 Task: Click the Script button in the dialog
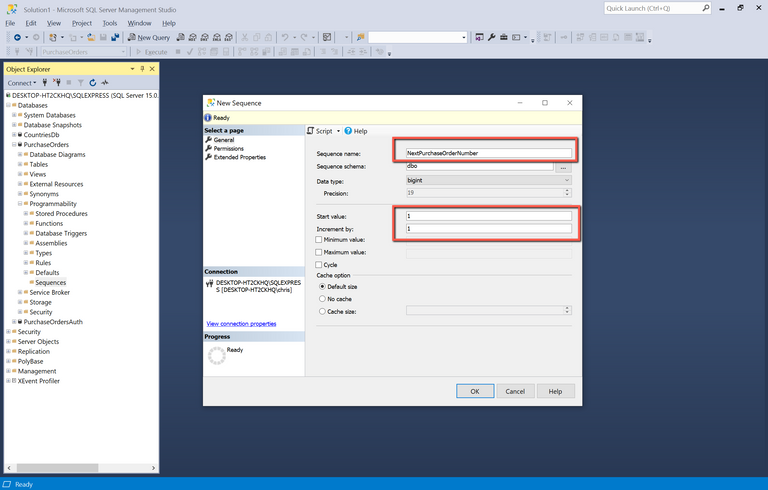(319, 131)
